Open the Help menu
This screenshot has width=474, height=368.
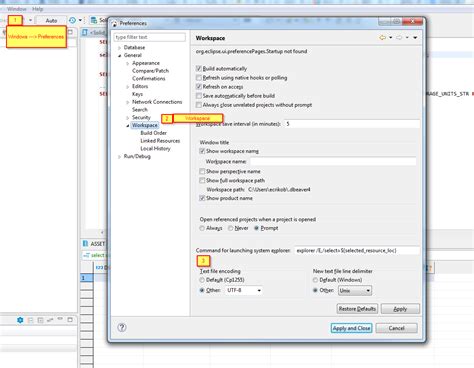(37, 9)
